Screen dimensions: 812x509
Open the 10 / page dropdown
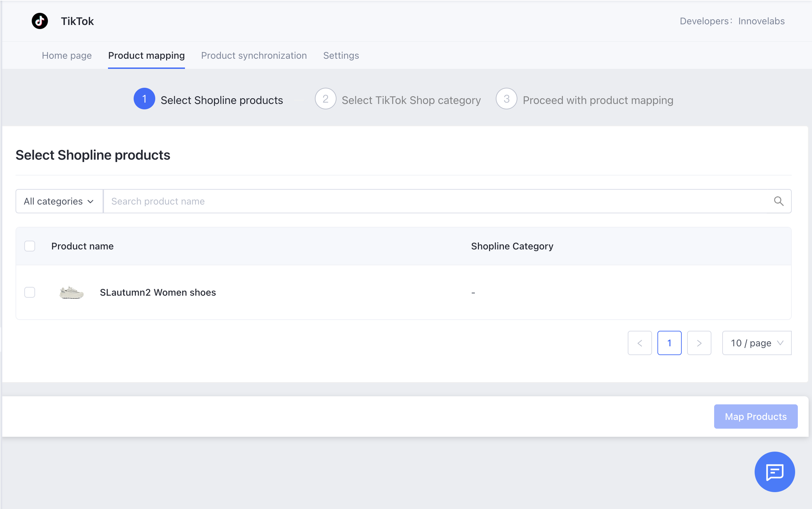(757, 343)
